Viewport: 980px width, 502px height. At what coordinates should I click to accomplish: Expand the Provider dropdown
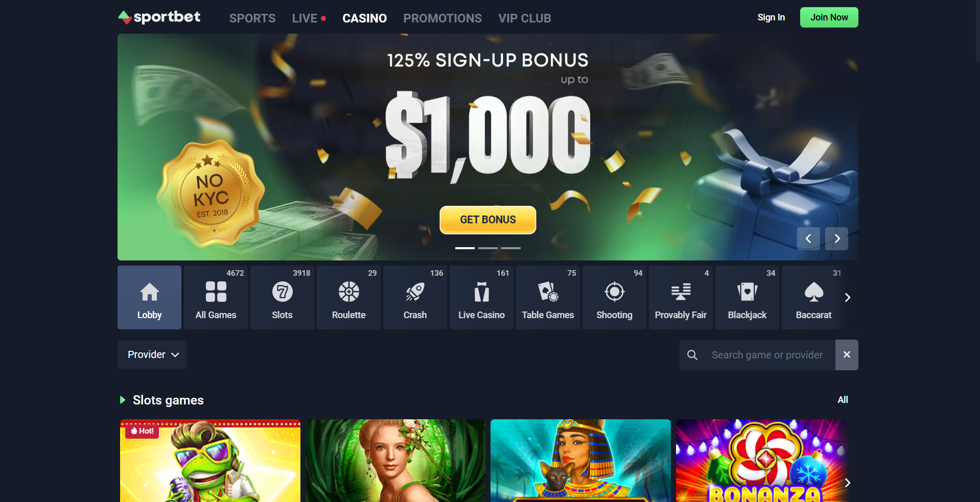152,354
